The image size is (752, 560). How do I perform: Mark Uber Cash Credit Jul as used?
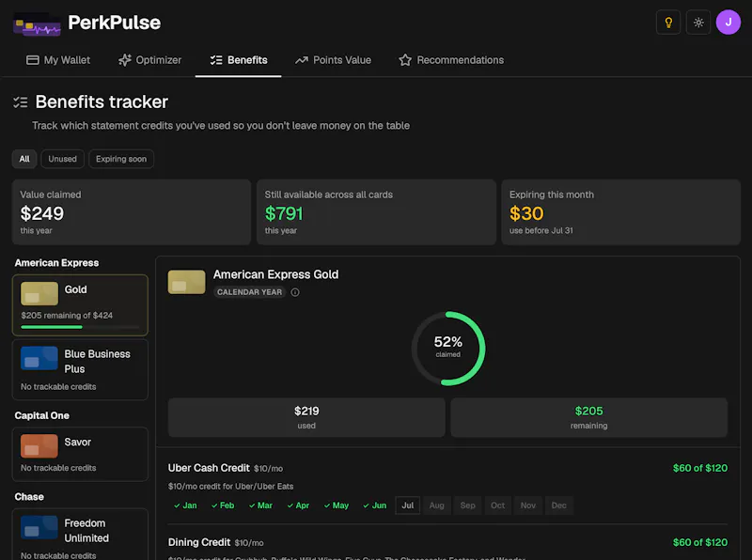(x=408, y=506)
